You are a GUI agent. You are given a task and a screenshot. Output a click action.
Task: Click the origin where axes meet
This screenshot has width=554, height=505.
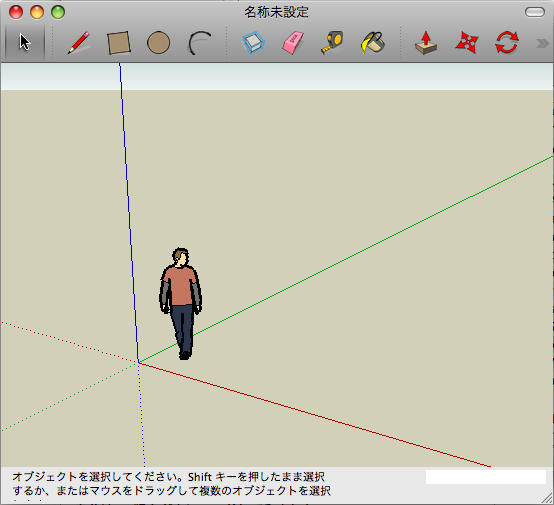click(x=138, y=362)
